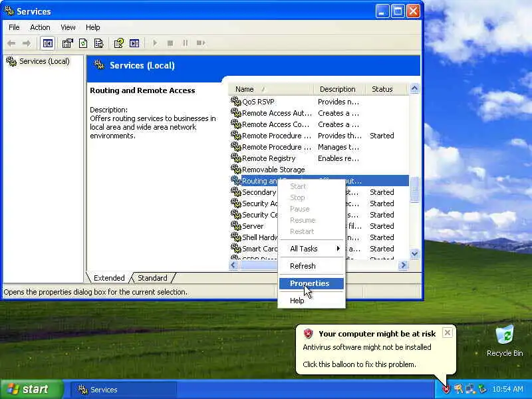The width and height of the screenshot is (532, 399).
Task: Click the scroll up arrow of services list
Action: coord(414,89)
